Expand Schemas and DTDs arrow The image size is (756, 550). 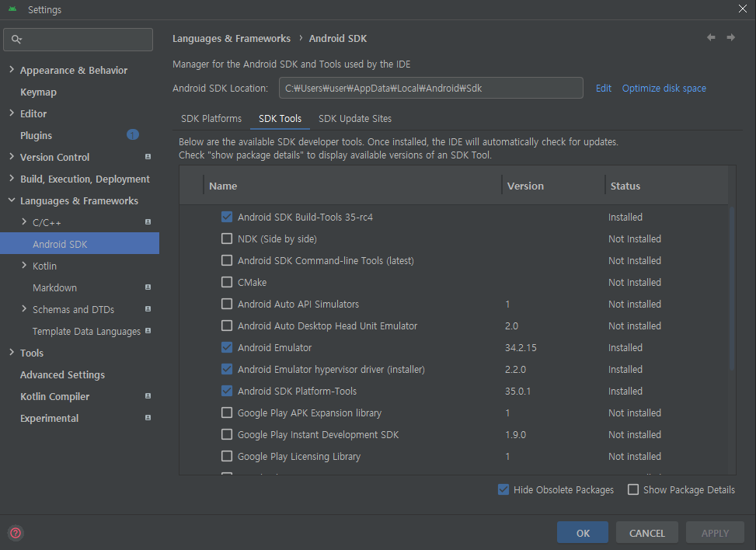point(24,308)
